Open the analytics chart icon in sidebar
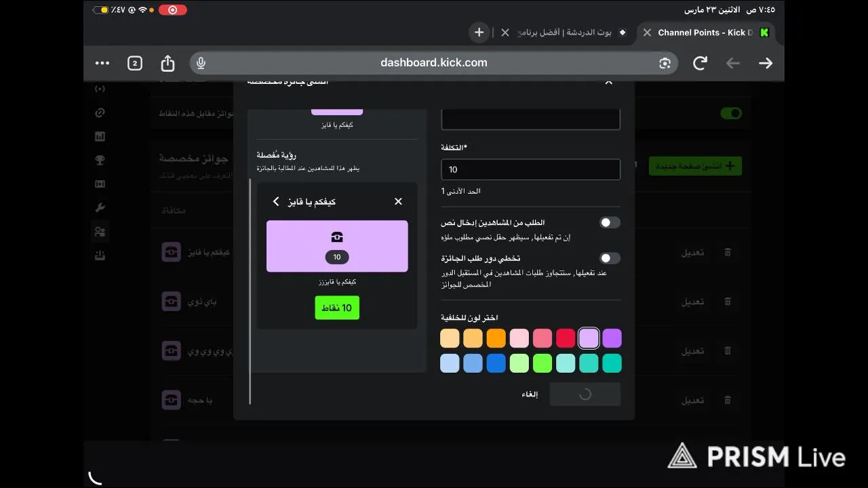868x488 pixels. coord(100,136)
